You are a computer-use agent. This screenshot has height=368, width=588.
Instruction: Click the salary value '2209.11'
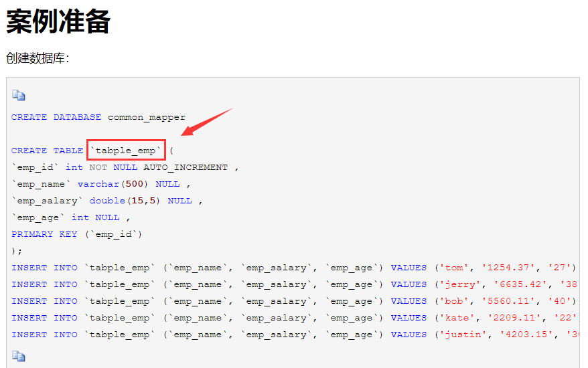[516, 318]
